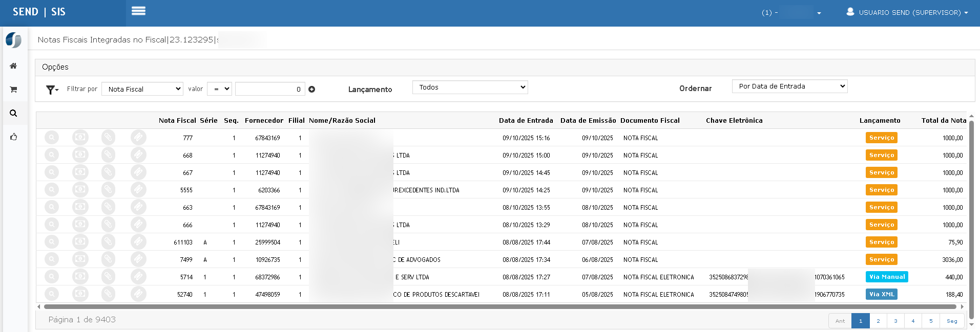
Task: Click magnifier icon for nota fiscal 777
Action: [x=52, y=138]
